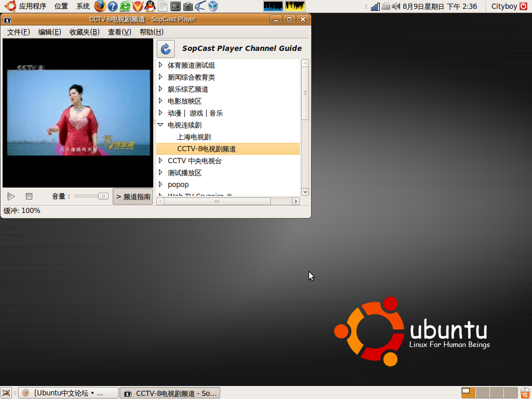Click the Ubuntu logo in the panel
Viewport: 532px width, 399px height.
10,6
